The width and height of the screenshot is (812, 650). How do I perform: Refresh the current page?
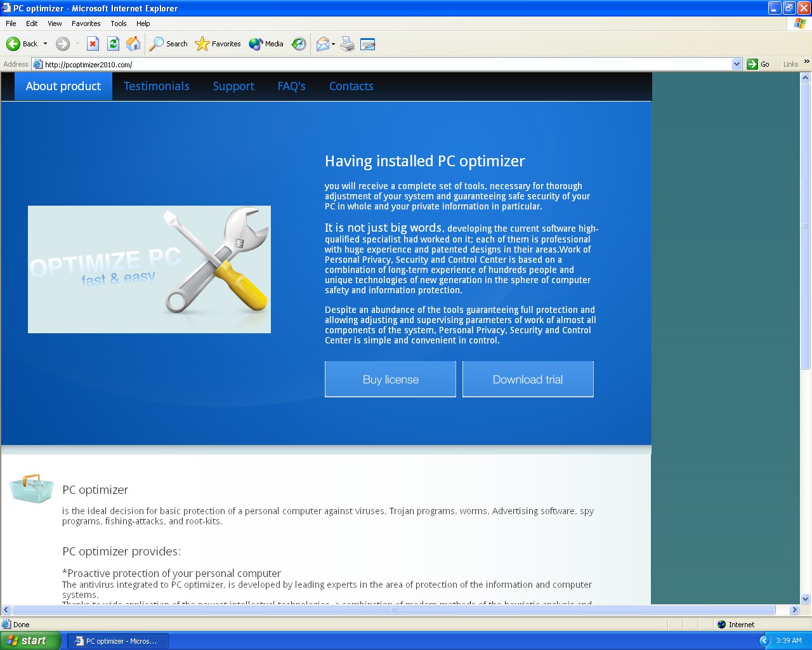pyautogui.click(x=113, y=44)
